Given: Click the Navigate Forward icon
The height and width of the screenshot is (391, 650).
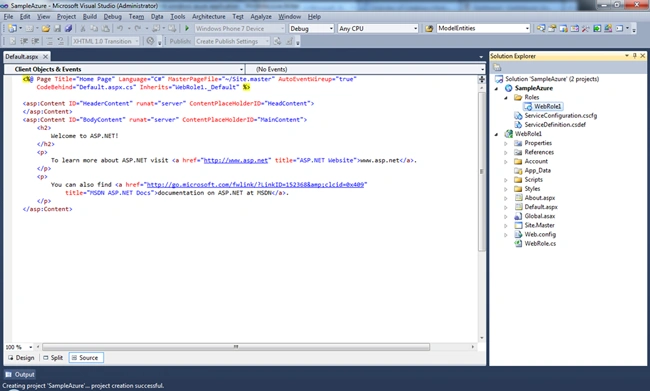Looking at the screenshot, I should coord(172,29).
